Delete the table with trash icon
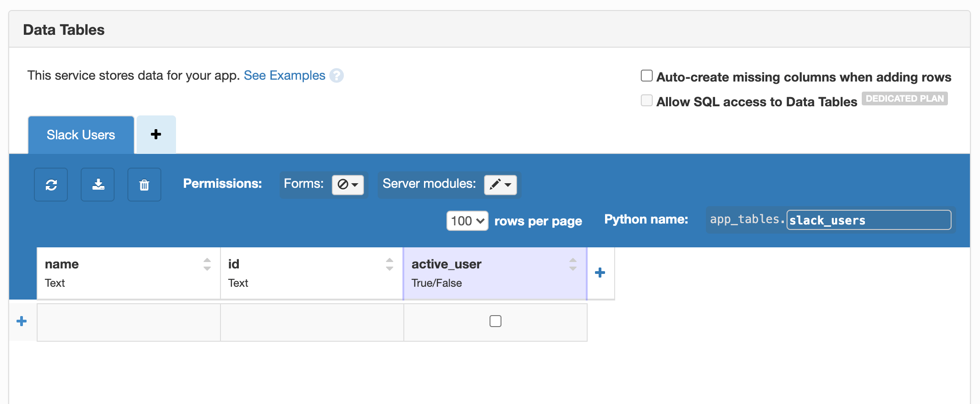 pos(144,185)
